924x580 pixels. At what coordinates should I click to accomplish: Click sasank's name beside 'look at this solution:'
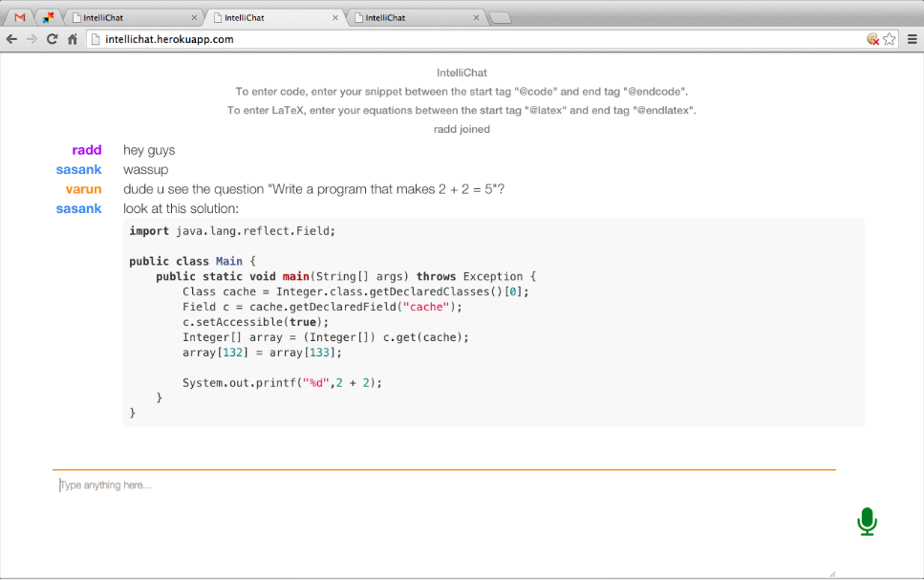(79, 208)
